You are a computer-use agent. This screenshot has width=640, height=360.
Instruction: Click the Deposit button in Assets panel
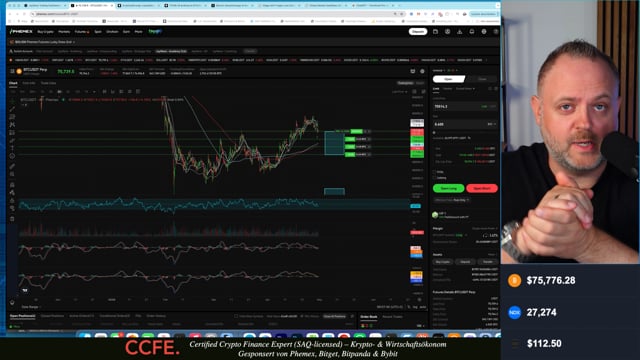(x=465, y=262)
